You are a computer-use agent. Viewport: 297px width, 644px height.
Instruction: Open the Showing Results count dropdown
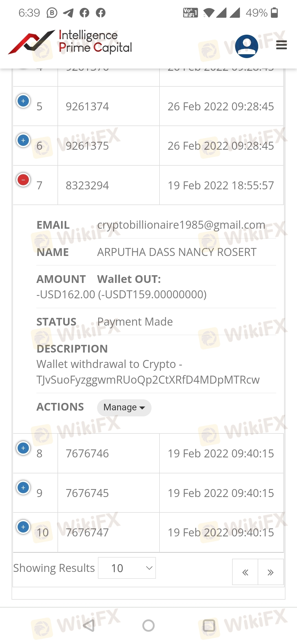[x=127, y=568]
